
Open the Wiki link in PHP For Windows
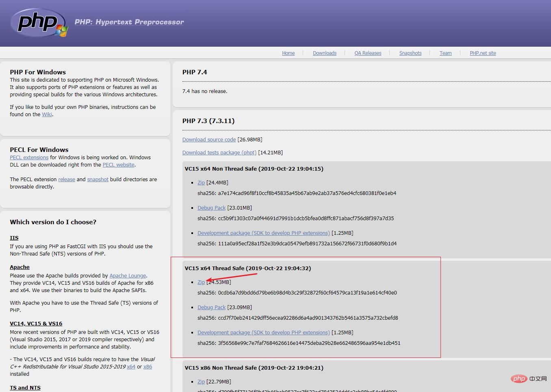click(47, 115)
